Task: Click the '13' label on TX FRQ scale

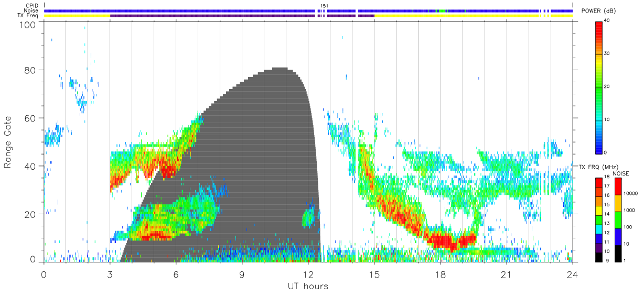Action: [607, 224]
